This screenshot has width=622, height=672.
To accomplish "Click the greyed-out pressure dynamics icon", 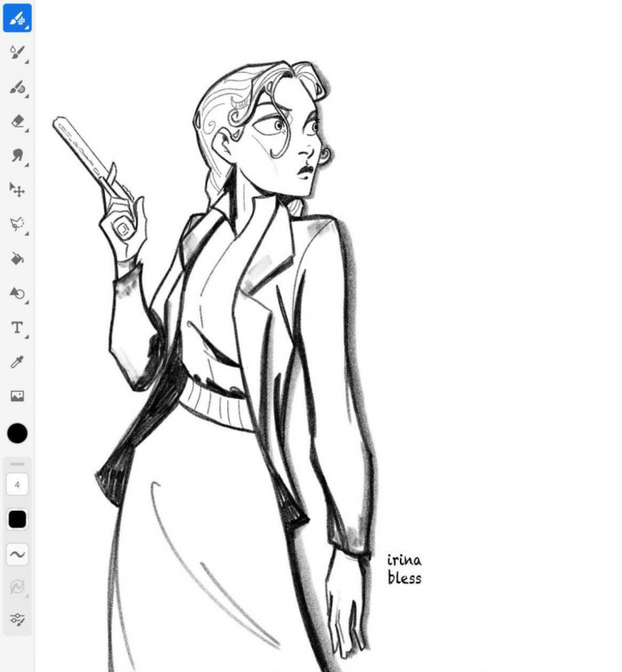I will click(x=17, y=587).
